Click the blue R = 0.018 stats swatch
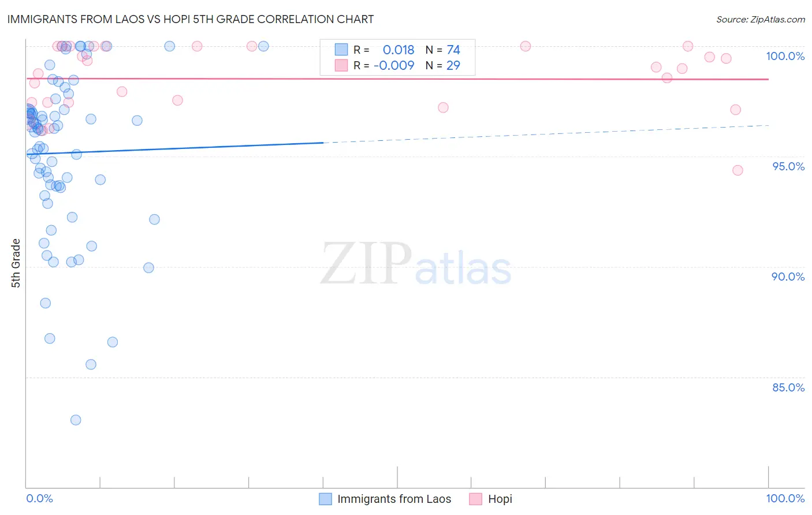This screenshot has height=515, width=812. point(341,50)
